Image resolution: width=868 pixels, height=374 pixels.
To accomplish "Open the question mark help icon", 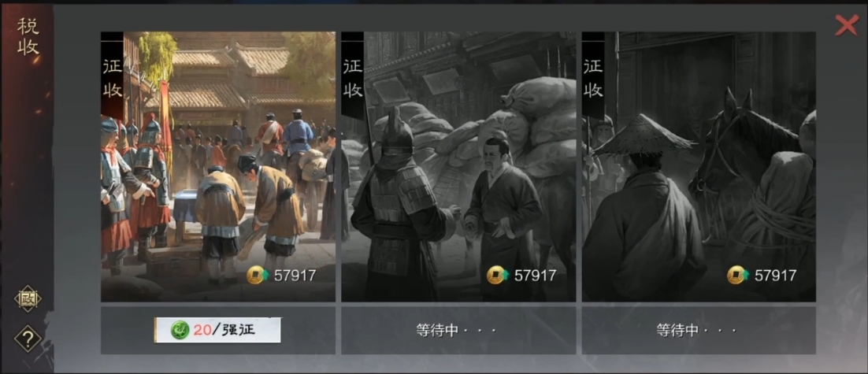I will (27, 338).
